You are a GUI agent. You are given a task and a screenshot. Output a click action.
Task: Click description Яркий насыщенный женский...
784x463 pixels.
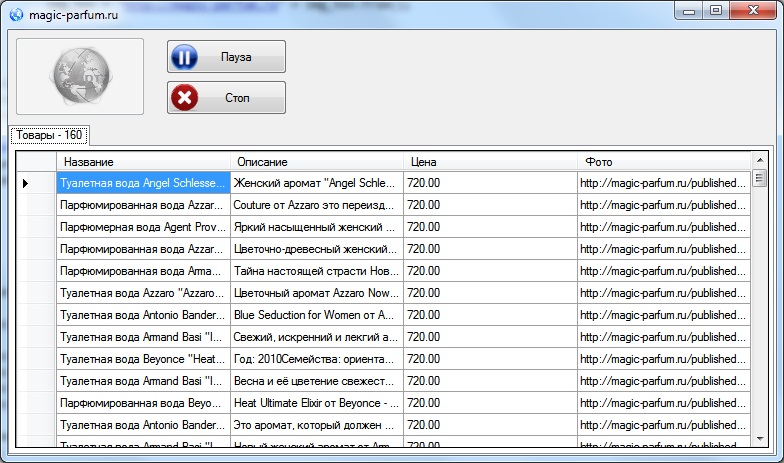316,227
